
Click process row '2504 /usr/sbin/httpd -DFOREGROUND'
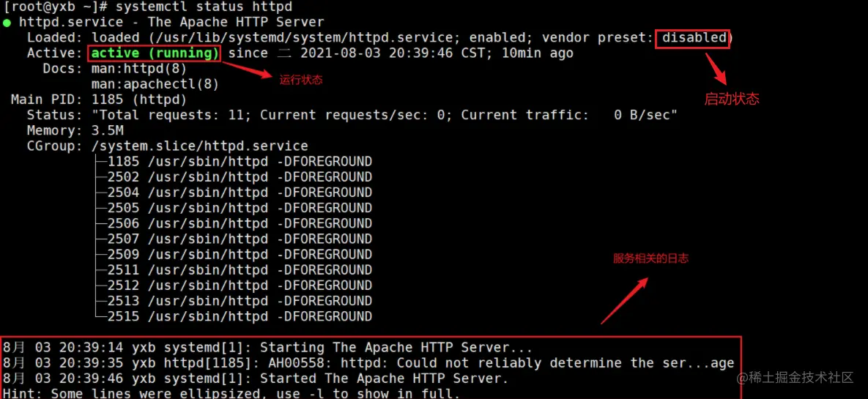[240, 193]
